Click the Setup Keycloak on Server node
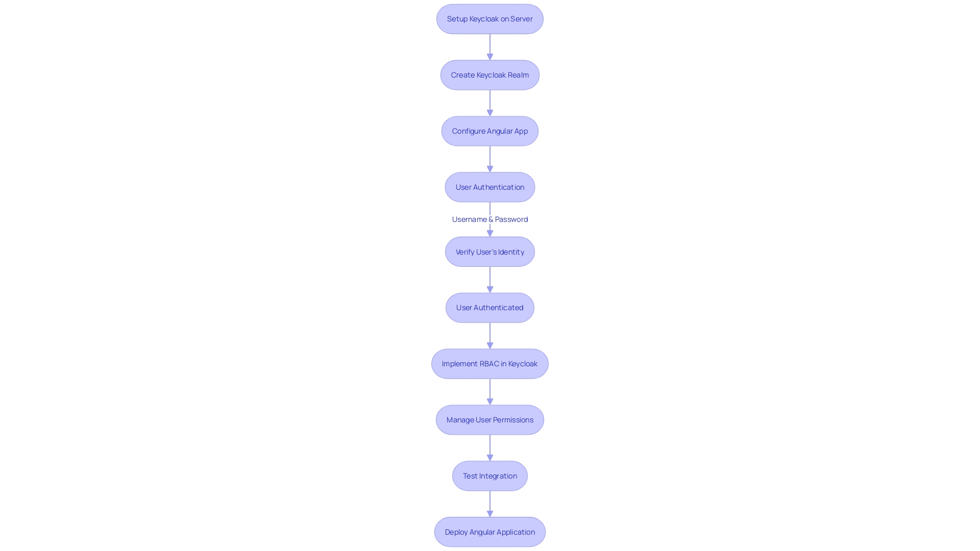Viewport: 980px width, 551px height. (x=489, y=18)
